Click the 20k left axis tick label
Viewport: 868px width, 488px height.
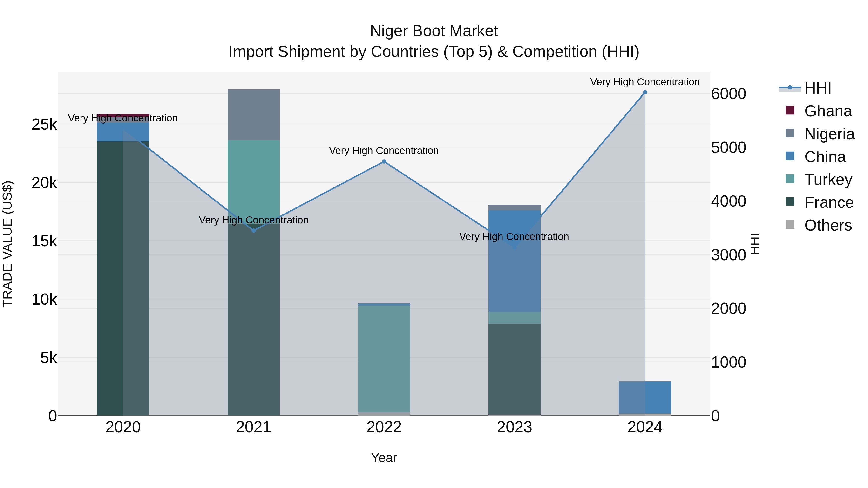tap(44, 183)
